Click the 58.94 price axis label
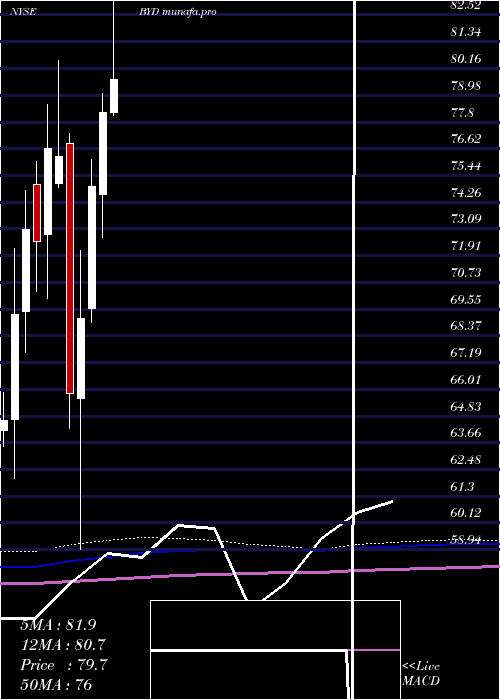 coord(466,540)
